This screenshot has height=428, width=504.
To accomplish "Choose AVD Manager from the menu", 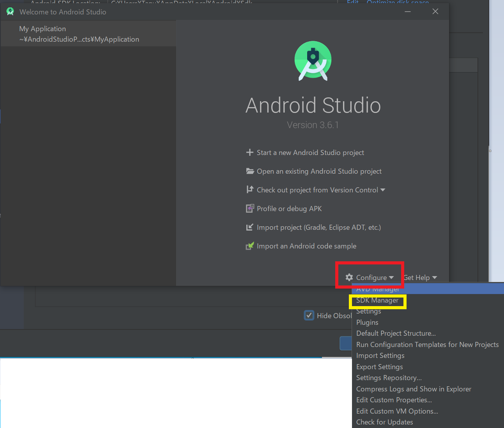I will click(x=377, y=289).
